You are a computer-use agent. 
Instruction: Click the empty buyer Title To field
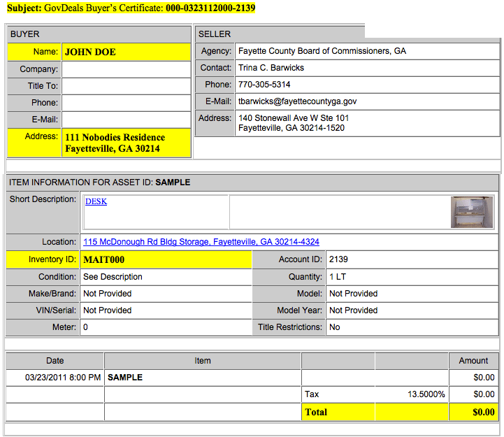coord(127,86)
